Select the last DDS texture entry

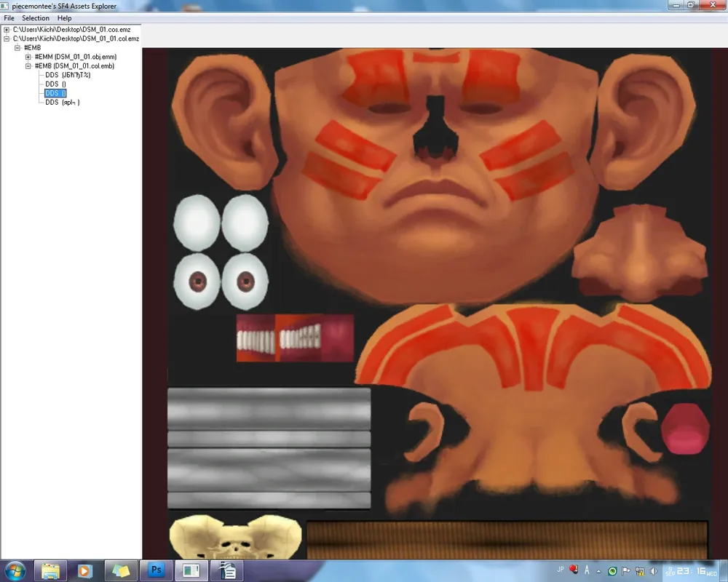click(62, 103)
